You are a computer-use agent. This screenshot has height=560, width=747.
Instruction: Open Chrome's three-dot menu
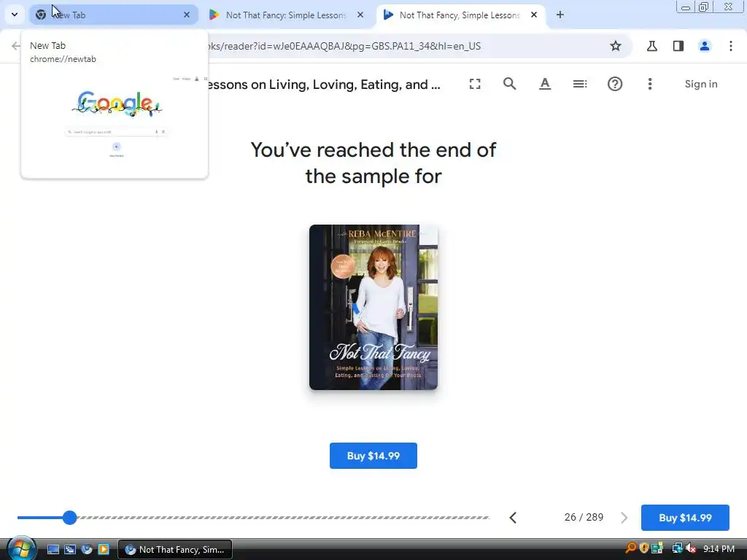coord(731,46)
